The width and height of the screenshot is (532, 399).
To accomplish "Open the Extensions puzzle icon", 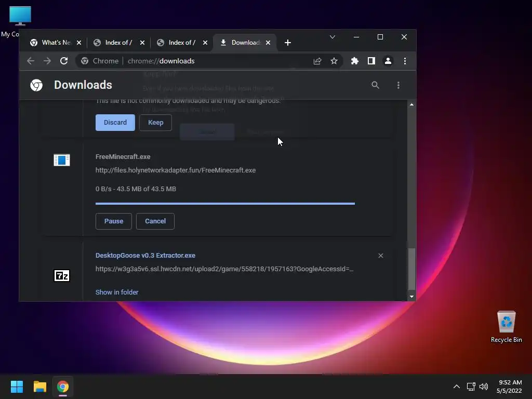I will (x=354, y=61).
